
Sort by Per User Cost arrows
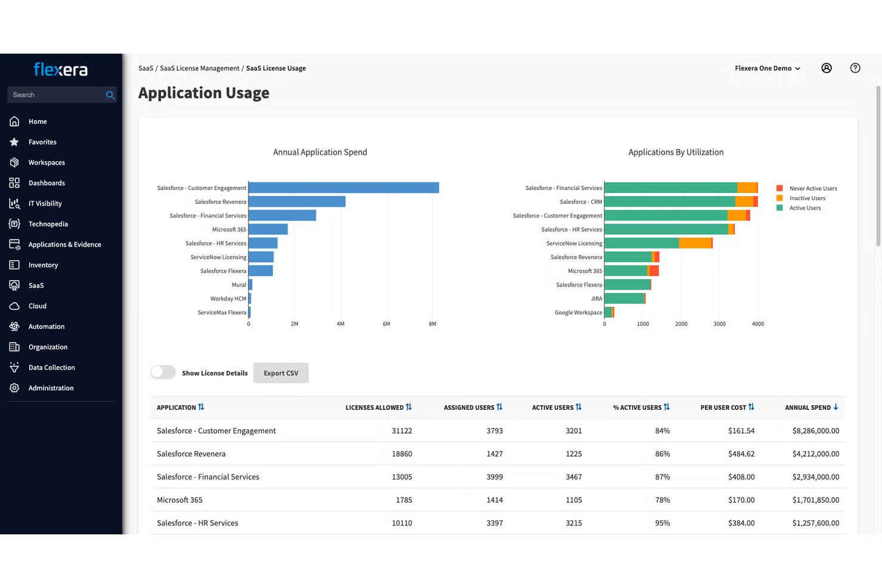[751, 407]
